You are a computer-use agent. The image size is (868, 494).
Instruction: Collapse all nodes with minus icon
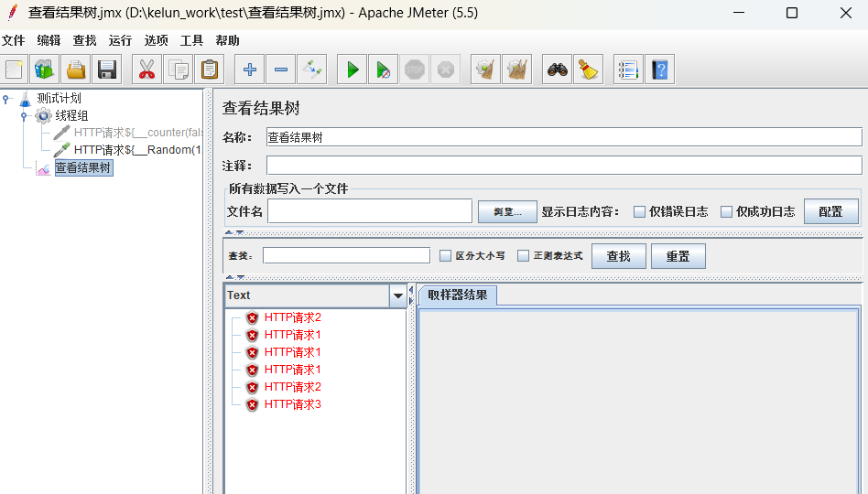point(281,70)
